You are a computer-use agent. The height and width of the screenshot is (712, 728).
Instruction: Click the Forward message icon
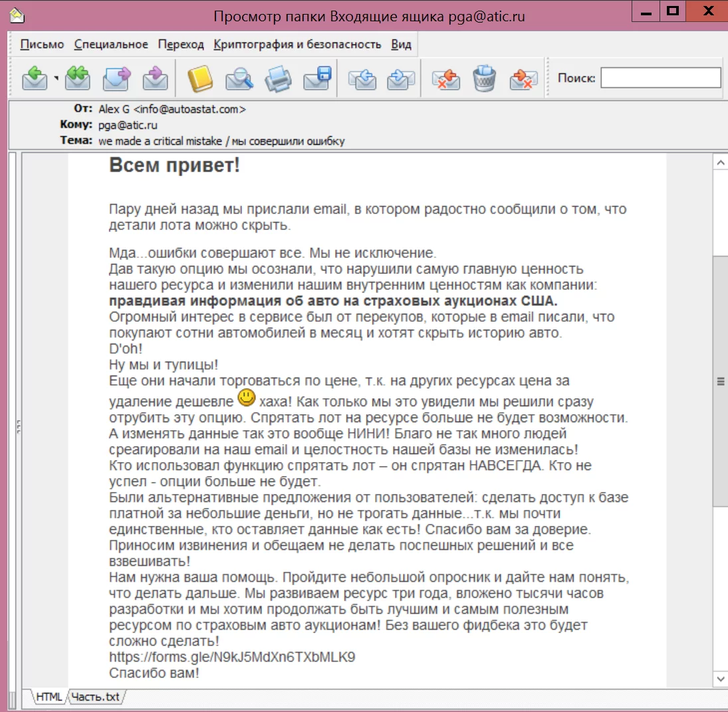click(x=116, y=78)
